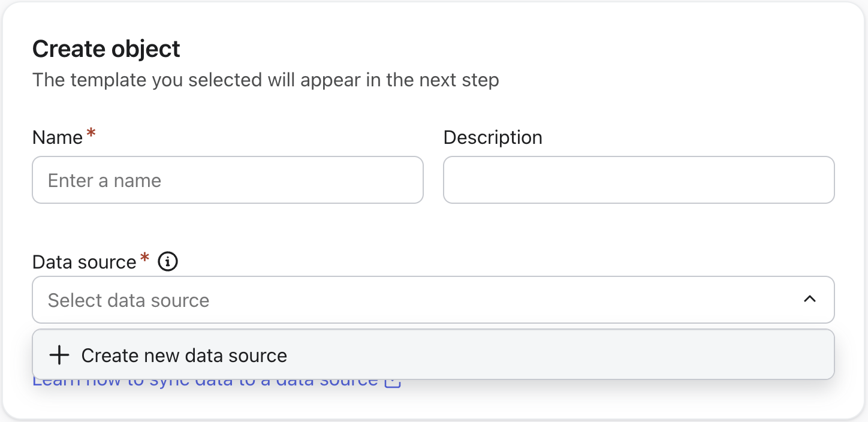Click the info icon beside Data source
The width and height of the screenshot is (868, 422).
click(x=168, y=262)
